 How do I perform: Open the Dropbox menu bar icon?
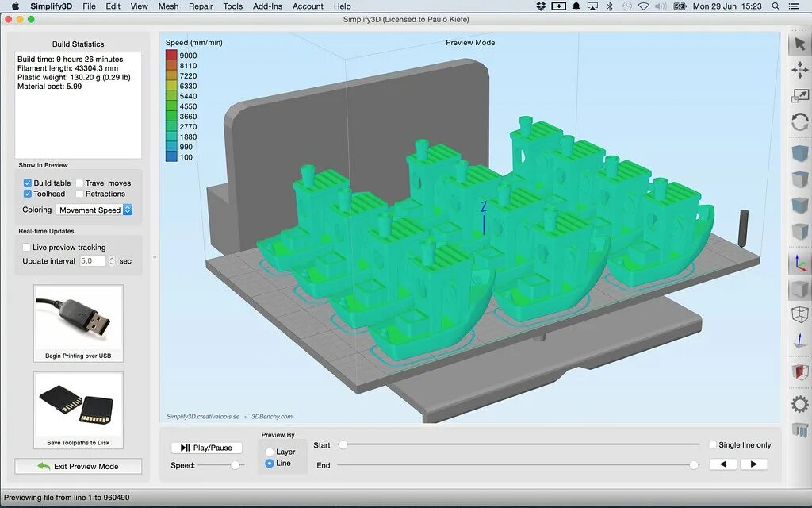pos(541,6)
